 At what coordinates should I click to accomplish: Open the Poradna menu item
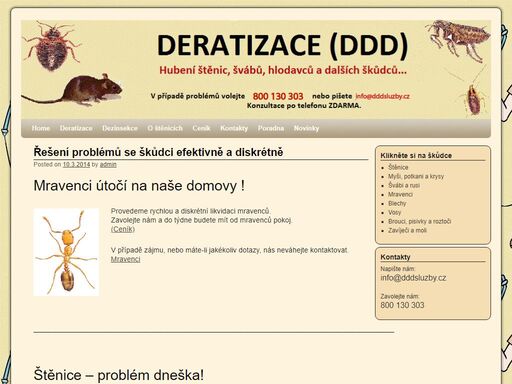click(x=271, y=128)
